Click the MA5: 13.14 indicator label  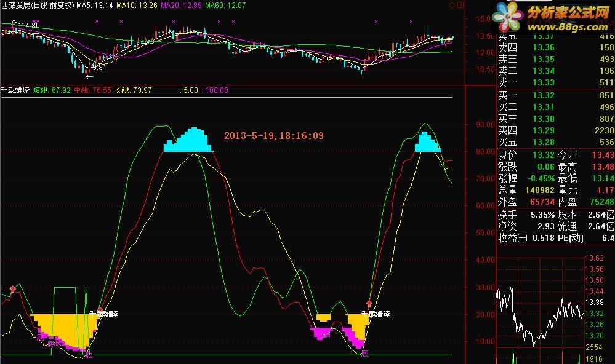(95, 6)
